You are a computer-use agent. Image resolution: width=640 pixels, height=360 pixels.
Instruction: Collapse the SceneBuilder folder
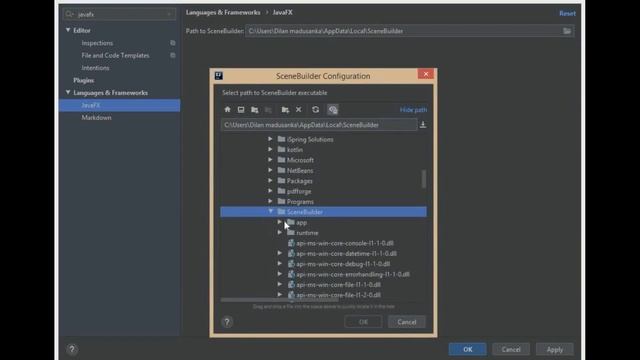coord(270,211)
